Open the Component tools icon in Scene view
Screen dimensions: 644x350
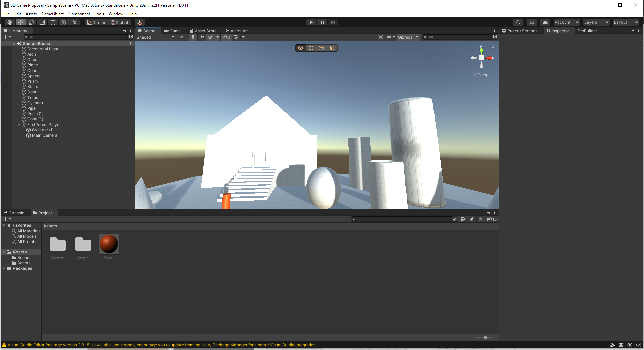pyautogui.click(x=380, y=37)
